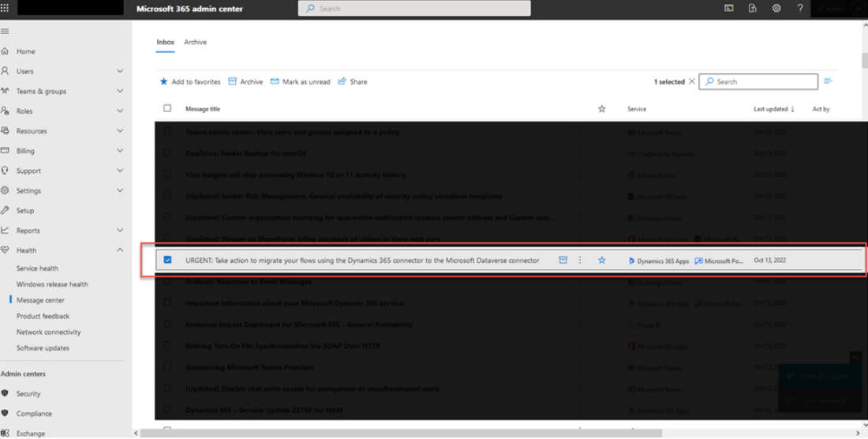The width and height of the screenshot is (868, 439).
Task: Collapse the Health navigation section
Action: 120,250
